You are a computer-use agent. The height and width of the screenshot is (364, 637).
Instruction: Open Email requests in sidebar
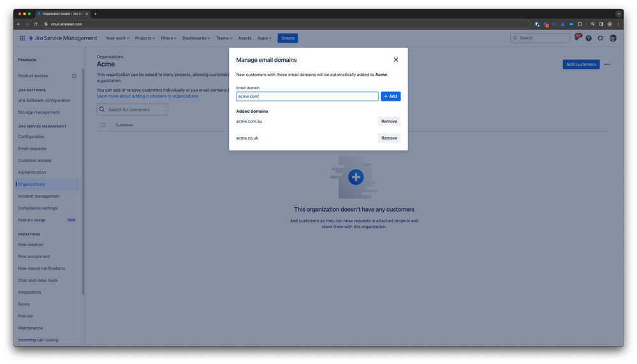coord(32,149)
